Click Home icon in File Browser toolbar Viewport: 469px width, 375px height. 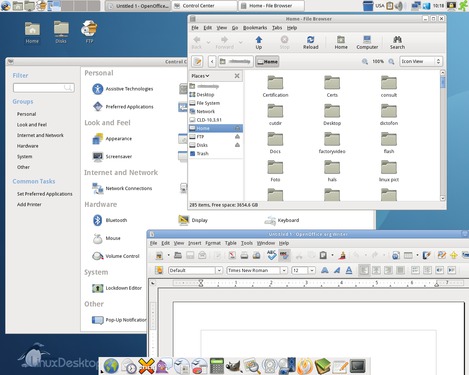click(341, 43)
